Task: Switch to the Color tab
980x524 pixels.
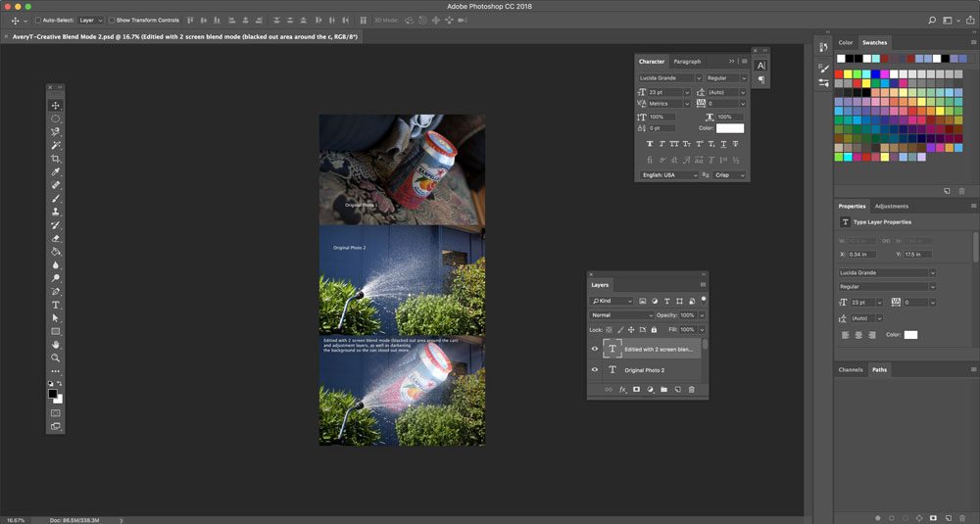Action: pyautogui.click(x=846, y=42)
